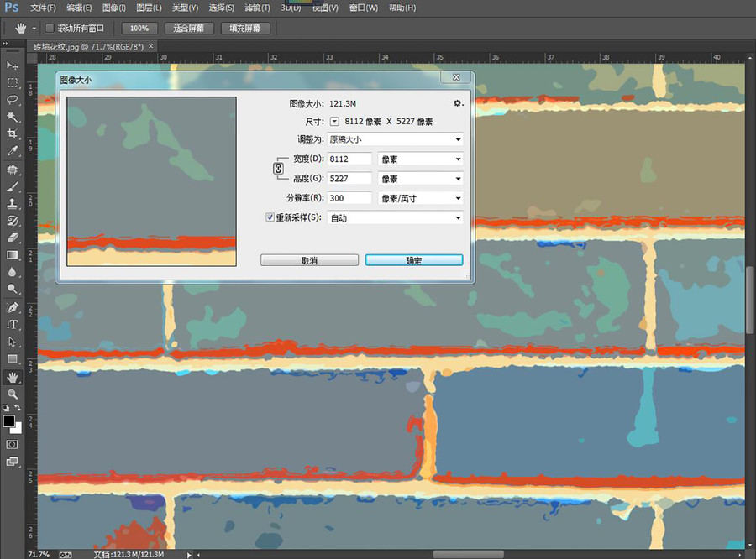Select the Dodge tool
This screenshot has height=559, width=756.
12,289
